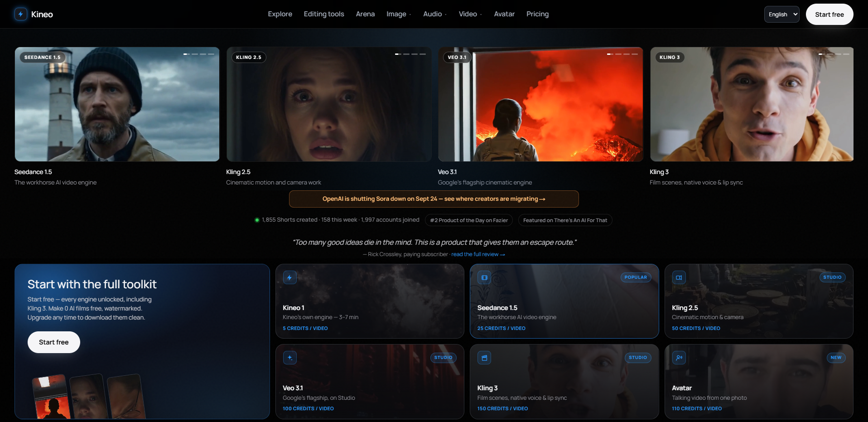Open the Kling 2.5 frightened woman video thumbnail
This screenshot has width=868, height=422.
tap(329, 104)
